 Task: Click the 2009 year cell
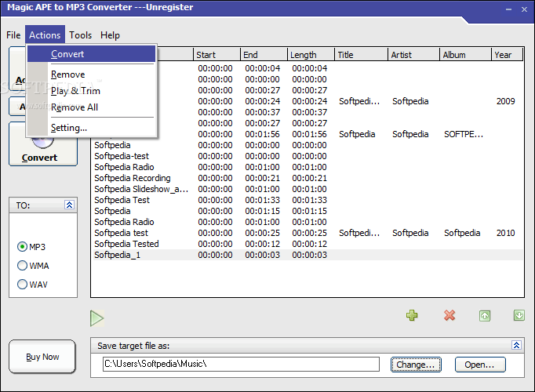[505, 101]
